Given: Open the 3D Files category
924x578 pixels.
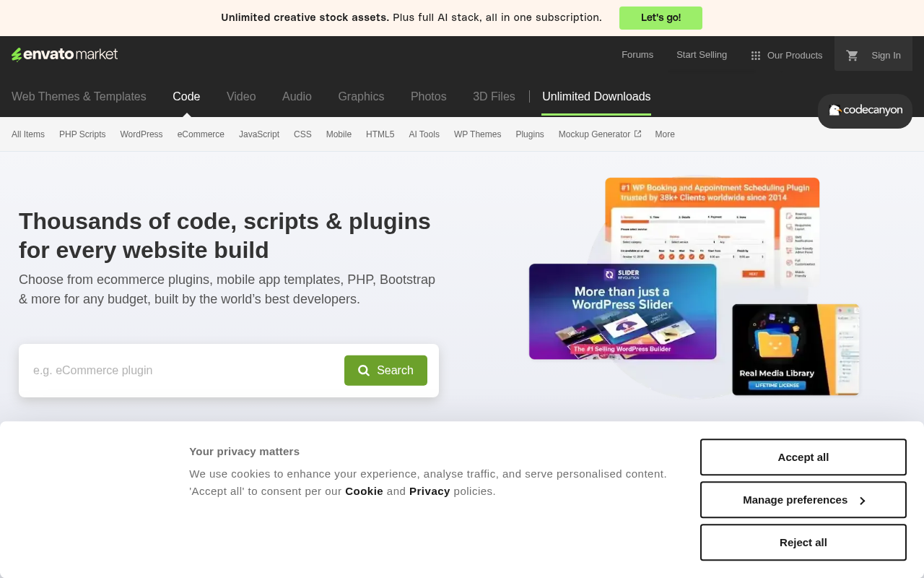Looking at the screenshot, I should [494, 97].
